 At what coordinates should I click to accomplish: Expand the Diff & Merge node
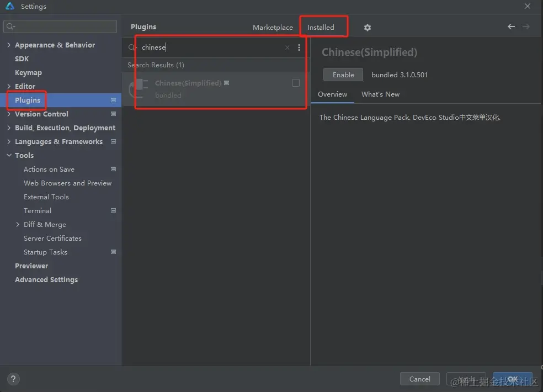[18, 225]
